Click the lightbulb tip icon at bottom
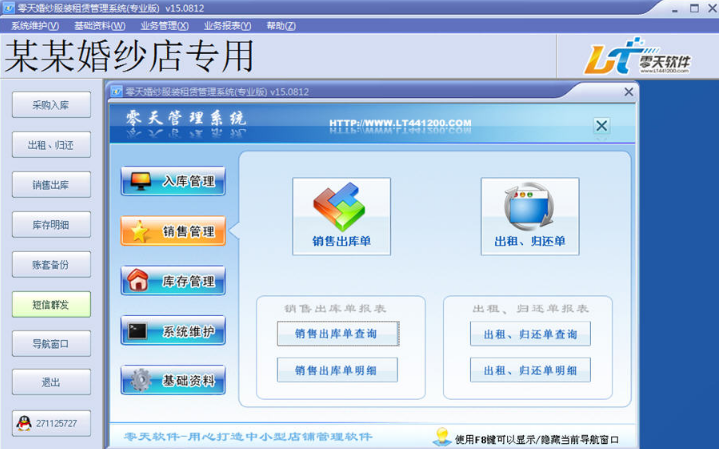The height and width of the screenshot is (449, 720). pyautogui.click(x=442, y=436)
